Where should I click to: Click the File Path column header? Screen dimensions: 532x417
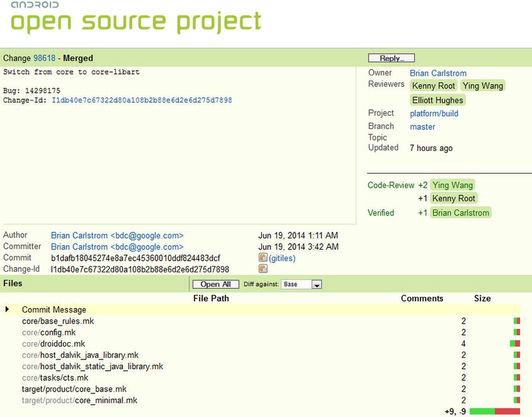point(211,298)
